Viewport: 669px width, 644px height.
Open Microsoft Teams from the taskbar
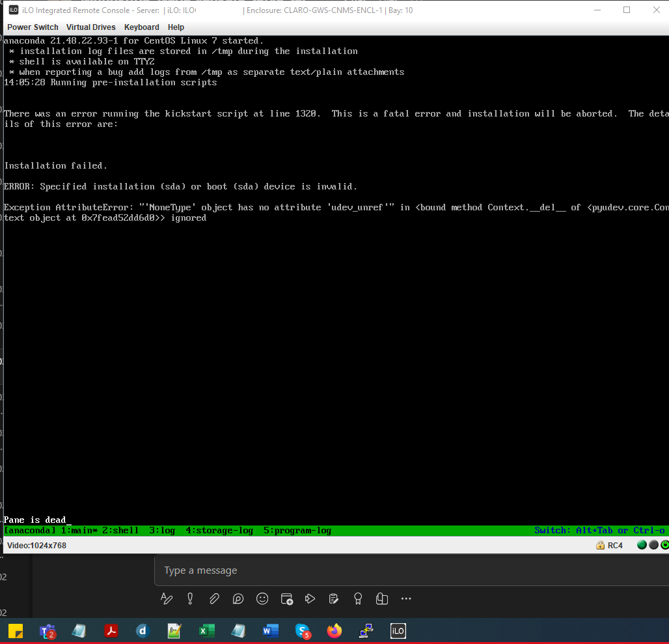(48, 631)
